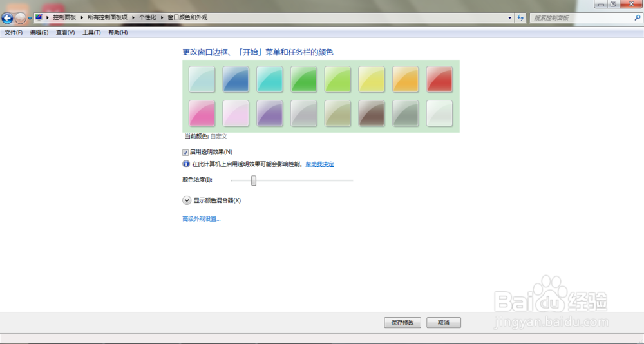Select 控制面板 in the breadcrumb

click(x=64, y=17)
